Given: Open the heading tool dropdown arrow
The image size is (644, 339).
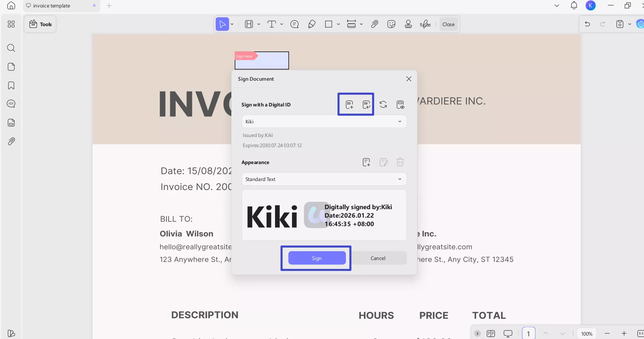Looking at the screenshot, I should pos(259,24).
